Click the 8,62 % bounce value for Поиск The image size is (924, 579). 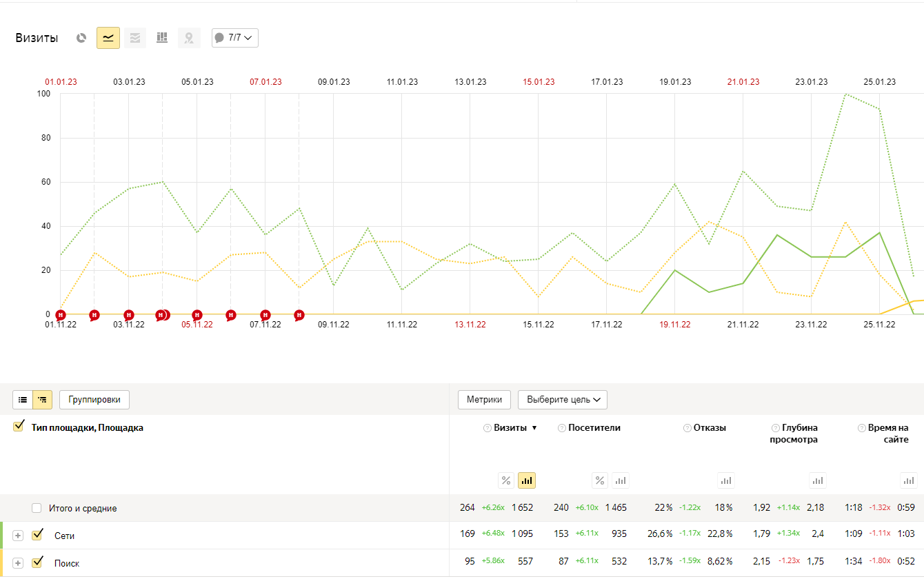(720, 562)
